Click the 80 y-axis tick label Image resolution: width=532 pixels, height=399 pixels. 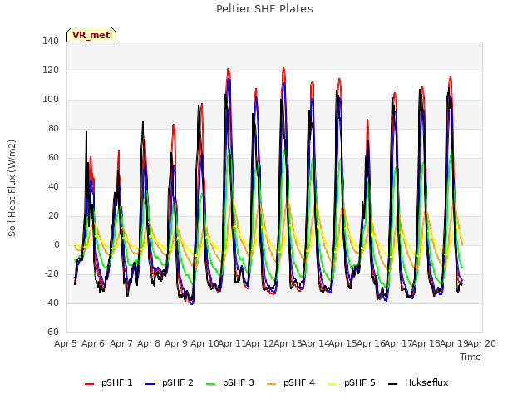point(53,129)
